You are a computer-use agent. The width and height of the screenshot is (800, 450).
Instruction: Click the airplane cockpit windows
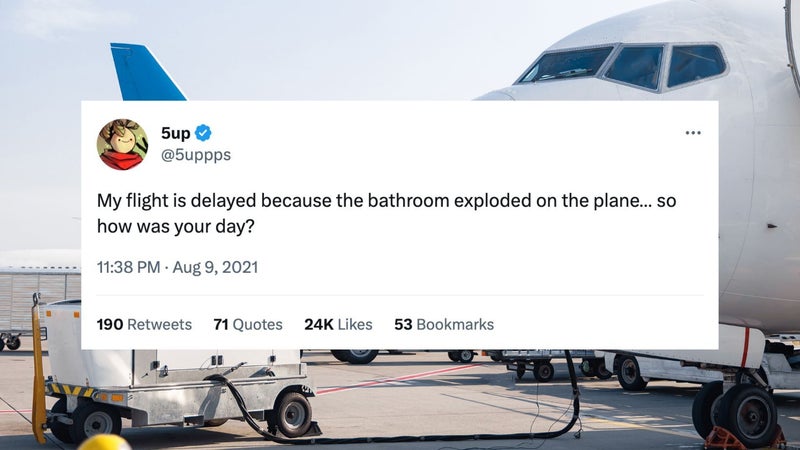pyautogui.click(x=638, y=65)
